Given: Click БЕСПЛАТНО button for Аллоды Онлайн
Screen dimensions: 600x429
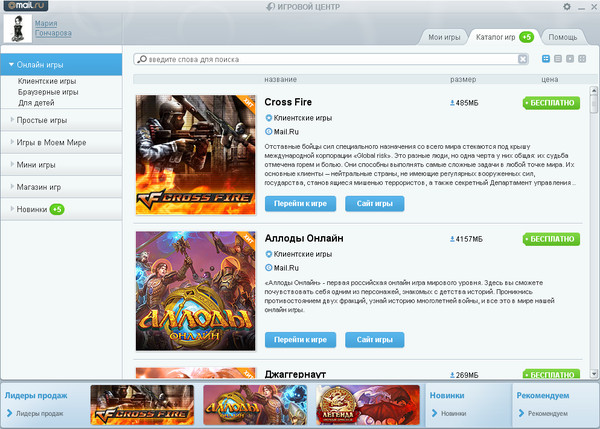Looking at the screenshot, I should click(551, 239).
